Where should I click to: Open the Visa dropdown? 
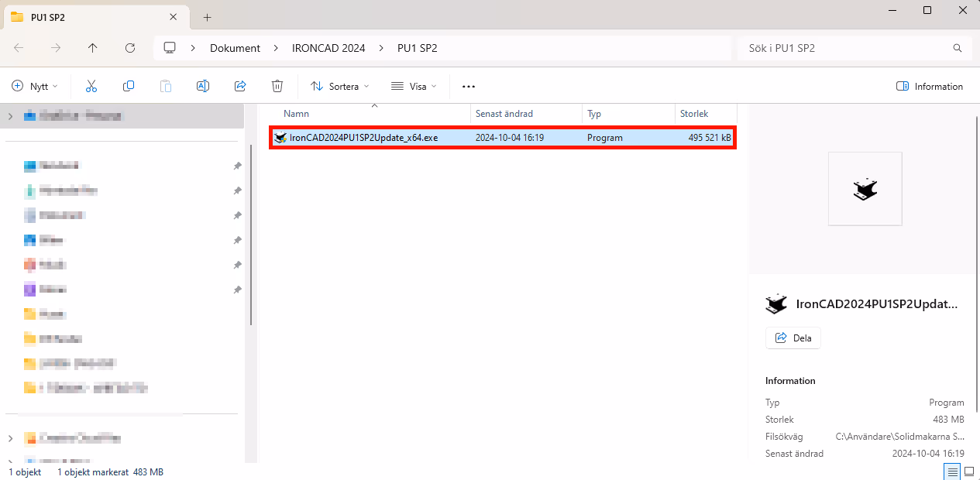click(x=414, y=87)
